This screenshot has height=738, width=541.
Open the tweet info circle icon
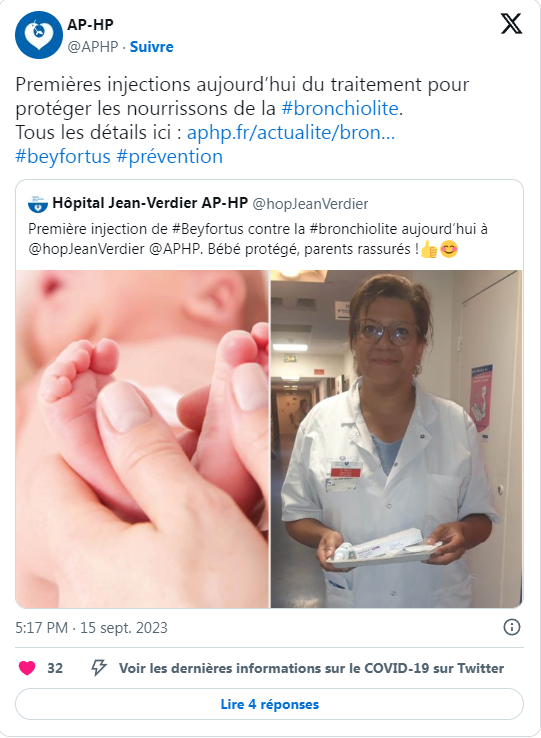(x=512, y=627)
